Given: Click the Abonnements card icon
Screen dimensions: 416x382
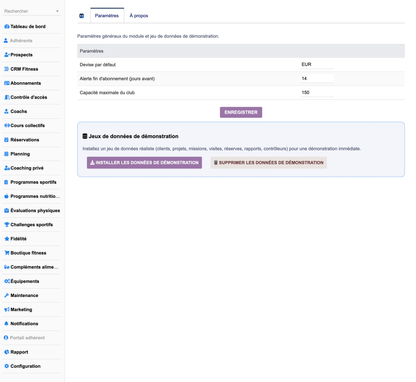Looking at the screenshot, I should point(6,83).
